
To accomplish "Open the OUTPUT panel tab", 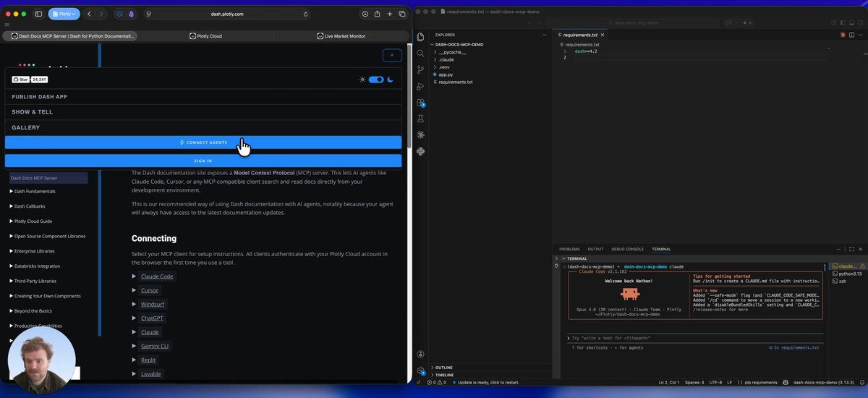I will [595, 249].
